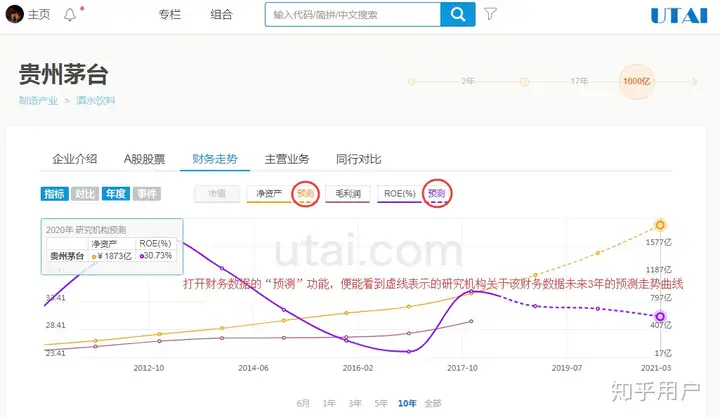Select 3年 time range
Screen dimensions: 720x417
pos(354,403)
